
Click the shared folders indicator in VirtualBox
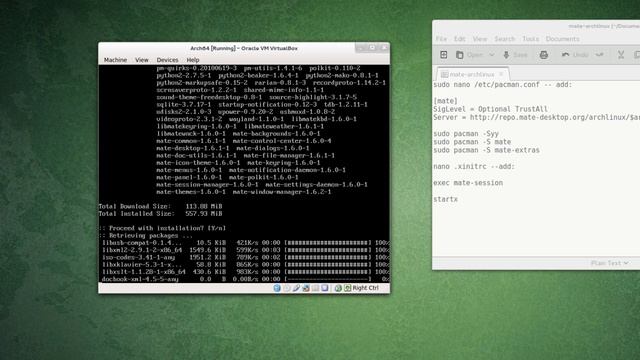pos(315,288)
